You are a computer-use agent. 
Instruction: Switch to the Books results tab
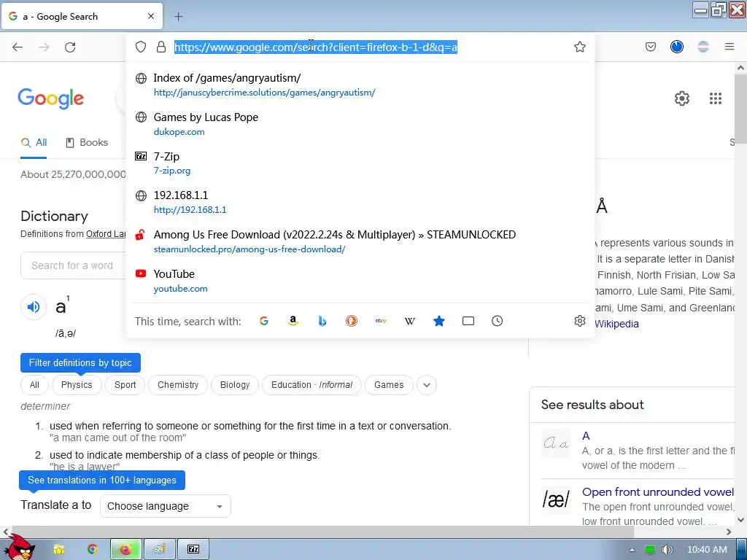point(87,142)
